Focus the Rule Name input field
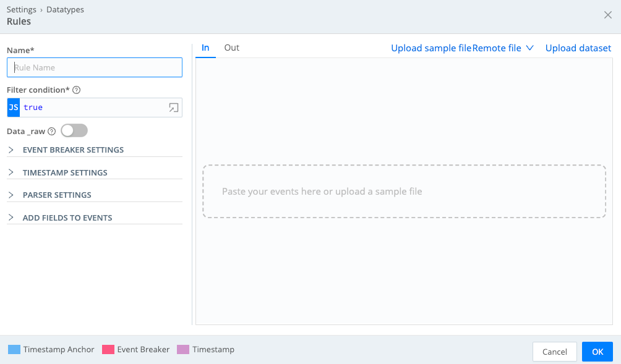 click(x=95, y=67)
